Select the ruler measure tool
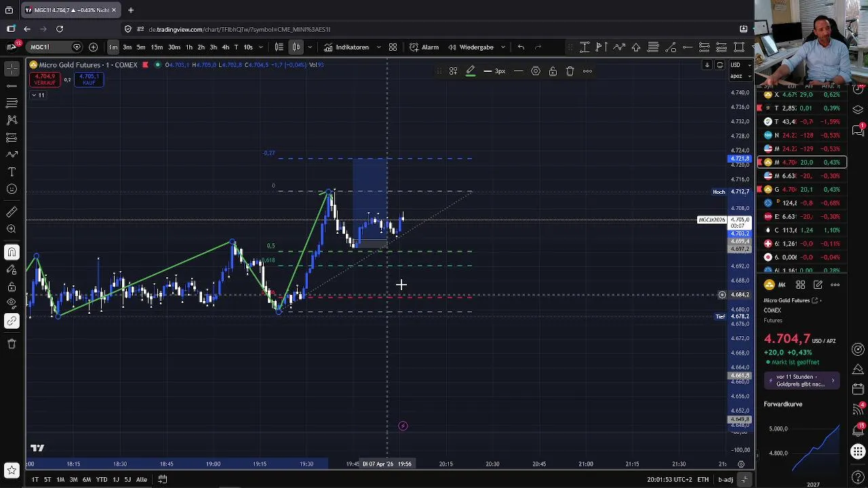Screen dimensions: 868x488 pyautogui.click(x=12, y=212)
